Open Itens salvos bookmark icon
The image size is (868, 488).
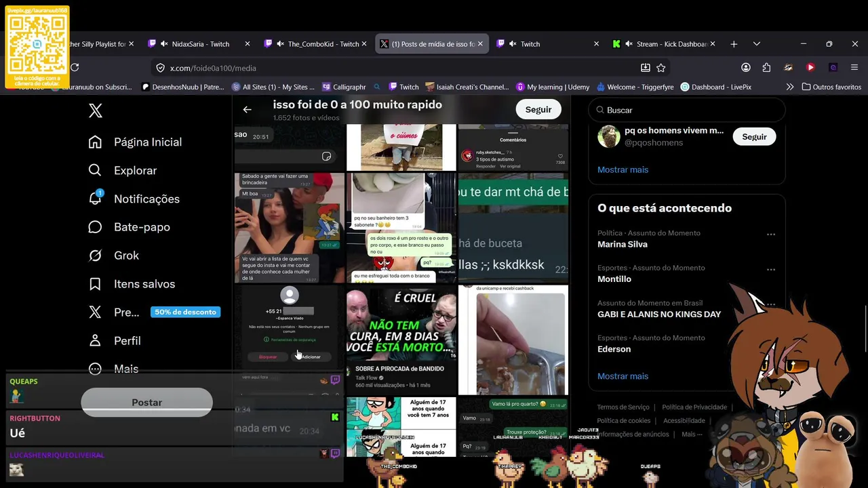(x=95, y=284)
